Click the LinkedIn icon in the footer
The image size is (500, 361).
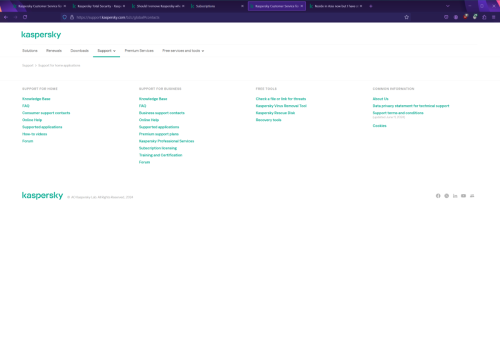[x=455, y=196]
